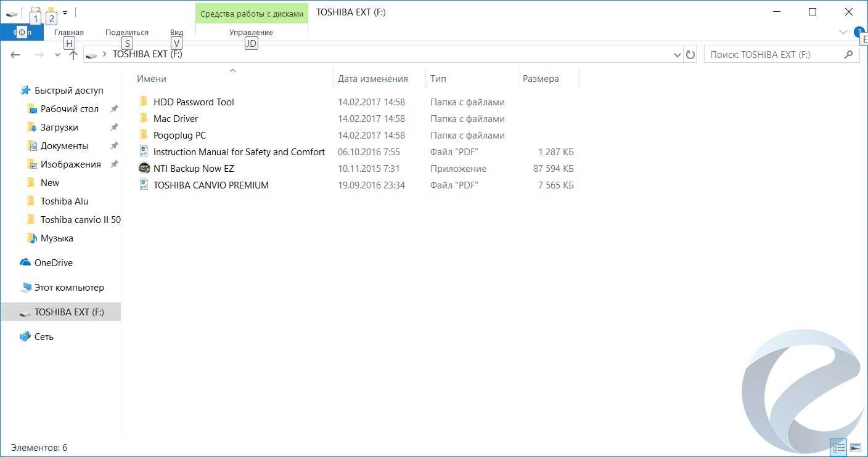
Task: Switch to large thumbnails view icon
Action: [x=855, y=447]
